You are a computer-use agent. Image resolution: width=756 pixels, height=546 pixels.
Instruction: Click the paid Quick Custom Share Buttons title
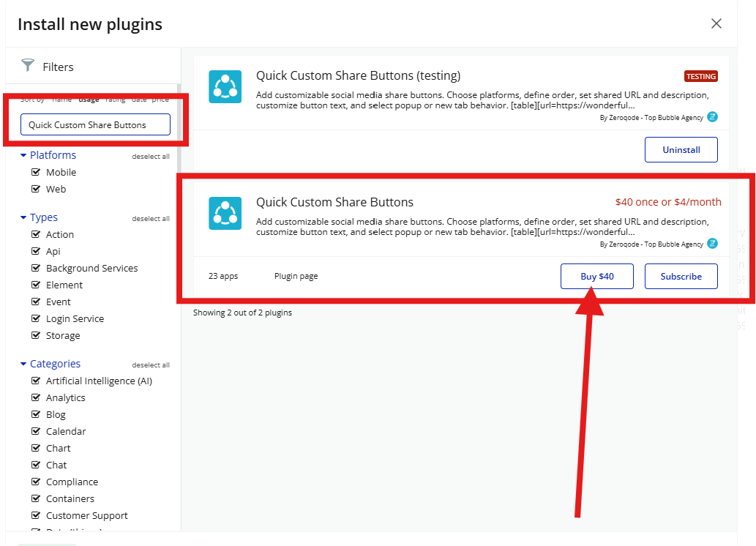pyautogui.click(x=334, y=202)
